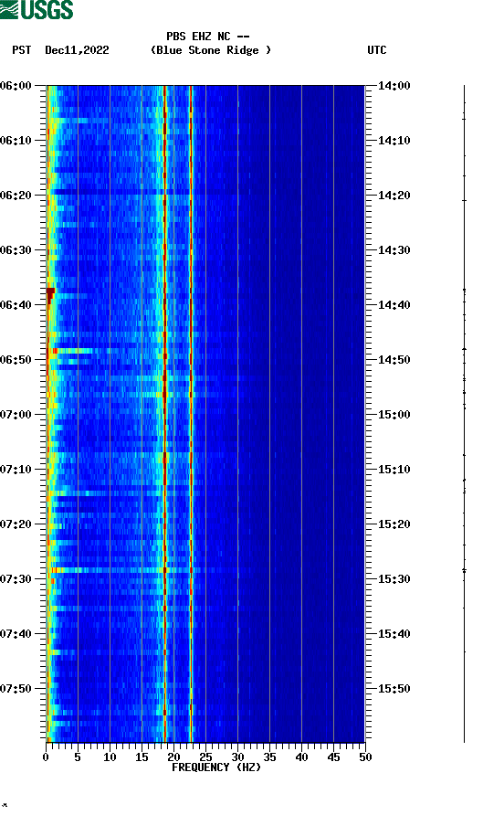Click the 15 Hz frequency axis tick label

[x=142, y=757]
